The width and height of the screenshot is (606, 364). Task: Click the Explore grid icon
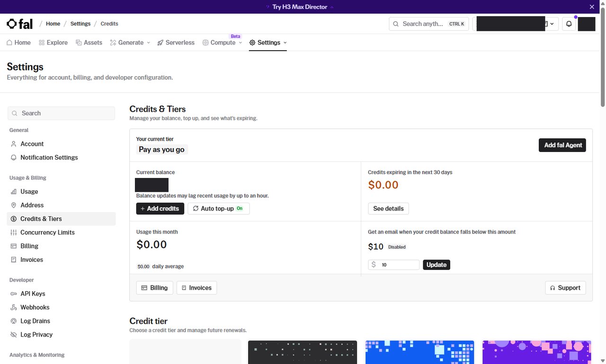tap(42, 43)
